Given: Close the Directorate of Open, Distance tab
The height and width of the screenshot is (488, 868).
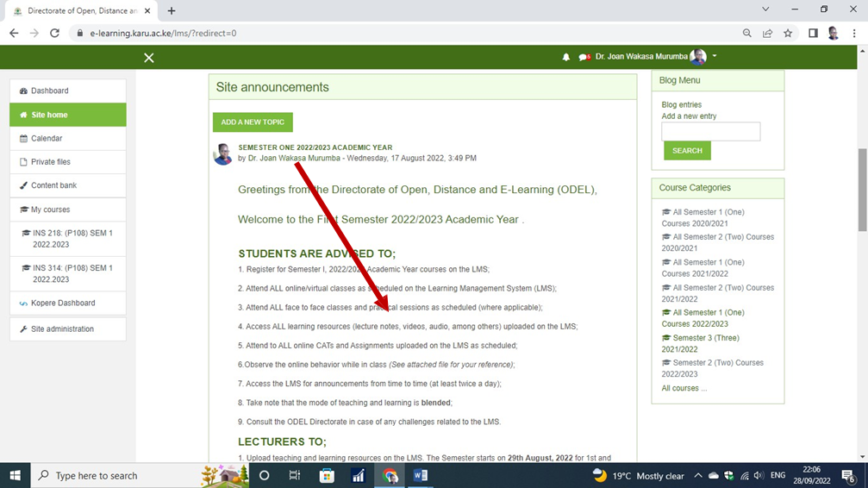Looking at the screenshot, I should (x=147, y=10).
